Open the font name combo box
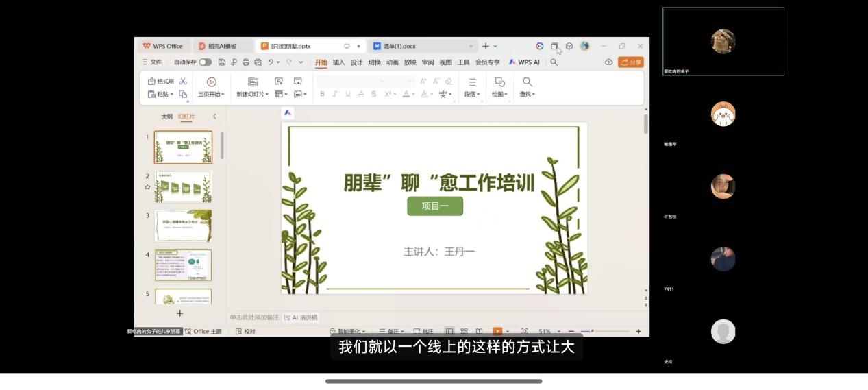Viewport: 868px width, 390px height. [351, 81]
